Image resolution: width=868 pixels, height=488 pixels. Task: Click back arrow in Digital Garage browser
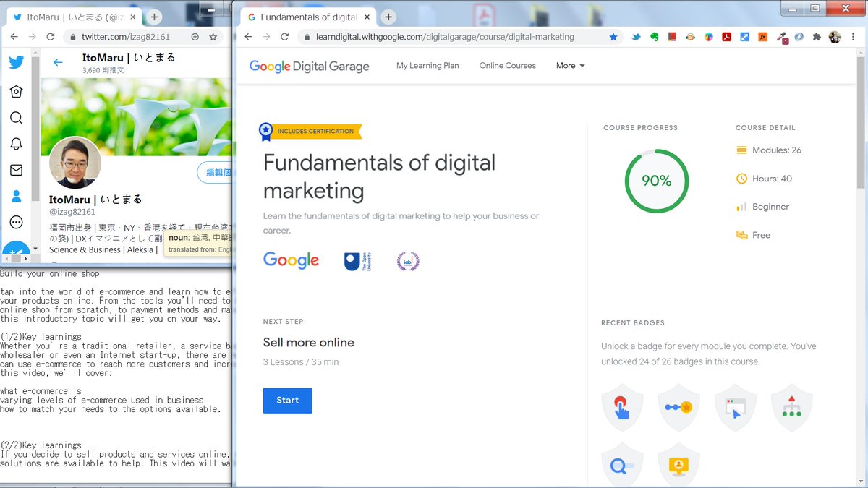[x=248, y=37]
